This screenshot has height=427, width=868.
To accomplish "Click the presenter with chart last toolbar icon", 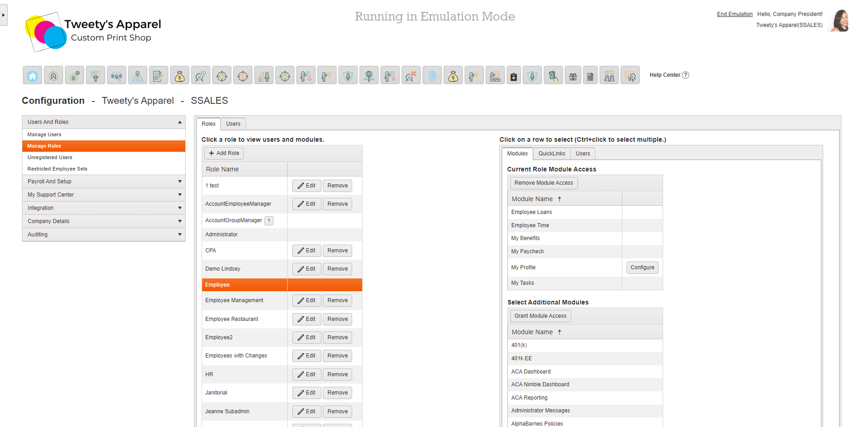I will [x=630, y=75].
